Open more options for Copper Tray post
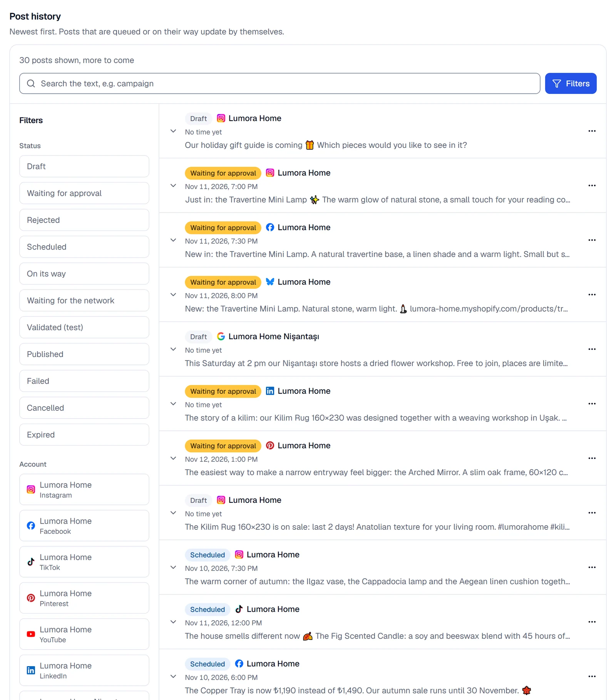This screenshot has width=616, height=700. (x=592, y=677)
